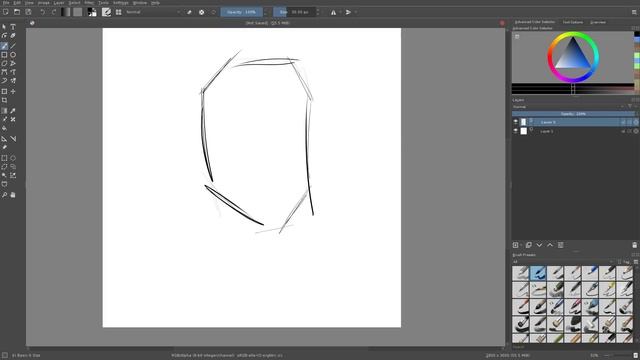
Task: Select the Crop tool
Action: (x=4, y=100)
